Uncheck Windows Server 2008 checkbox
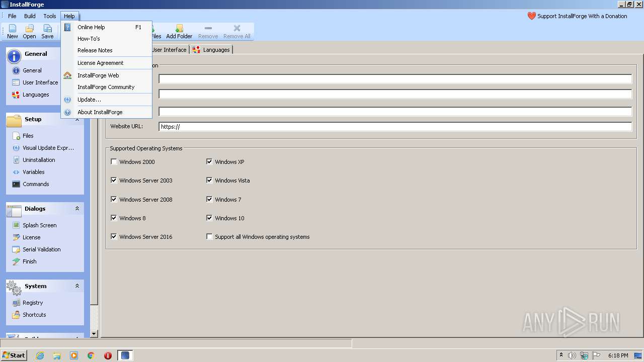The width and height of the screenshot is (644, 362). click(x=114, y=200)
